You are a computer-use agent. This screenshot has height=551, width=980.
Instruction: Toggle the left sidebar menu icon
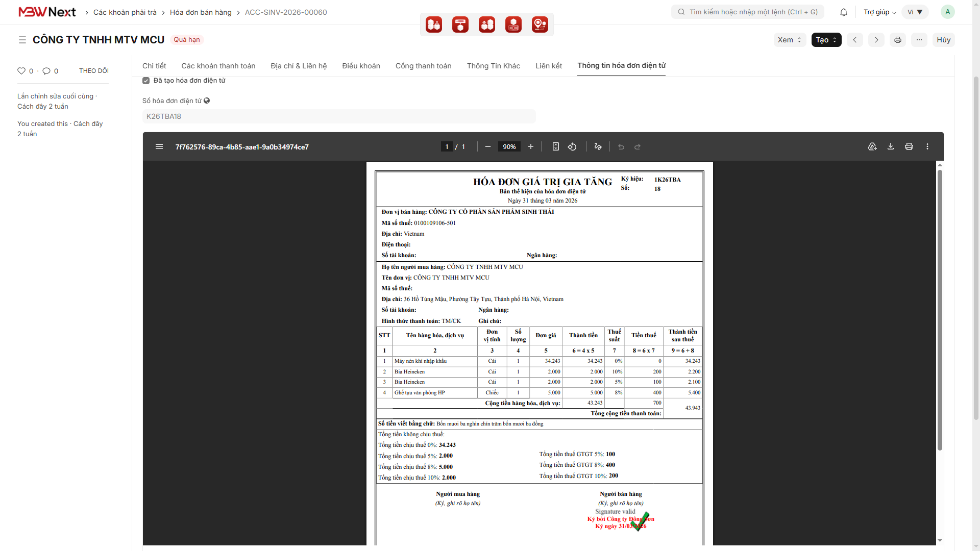tap(22, 40)
